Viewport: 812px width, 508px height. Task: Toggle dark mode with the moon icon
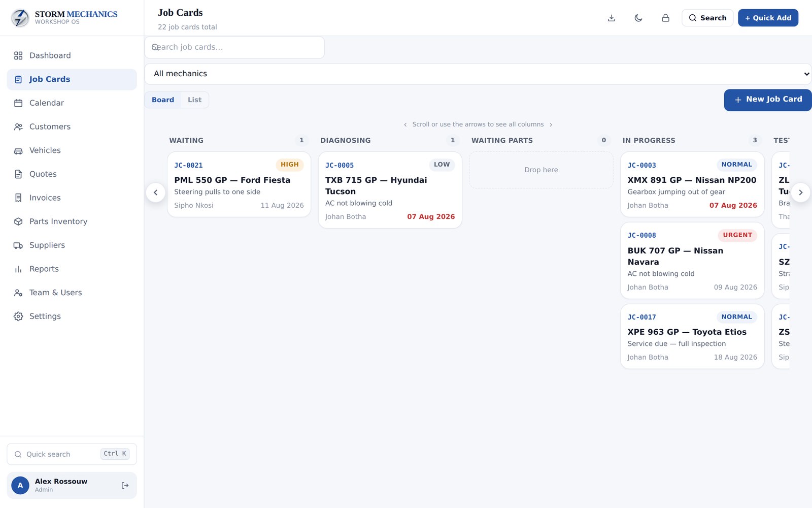pos(638,18)
